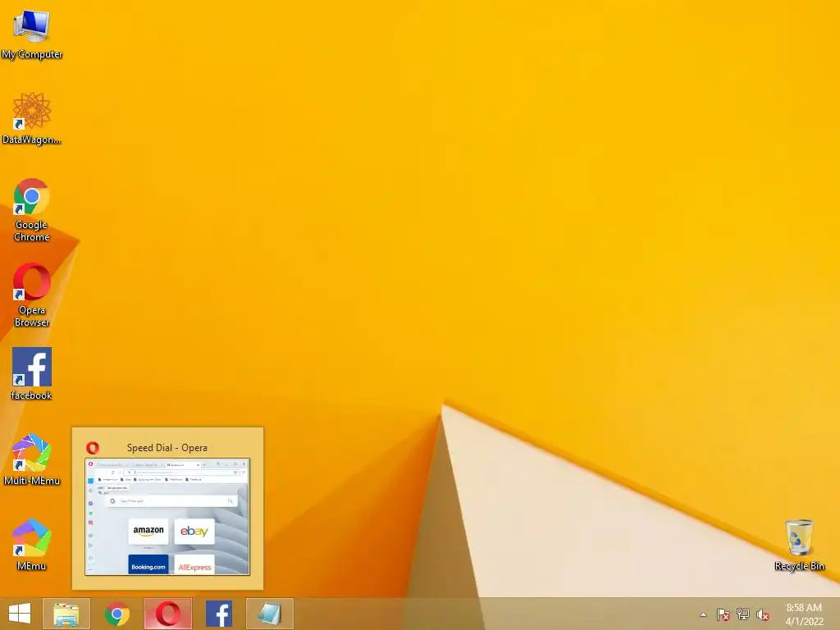
Task: Show hidden tray icons arrow
Action: (x=703, y=614)
